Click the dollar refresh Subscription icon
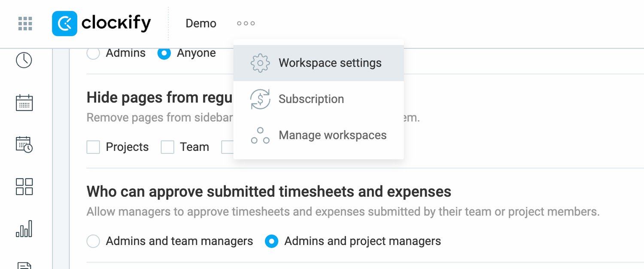Screen dimensions: 644x269 click(x=260, y=99)
